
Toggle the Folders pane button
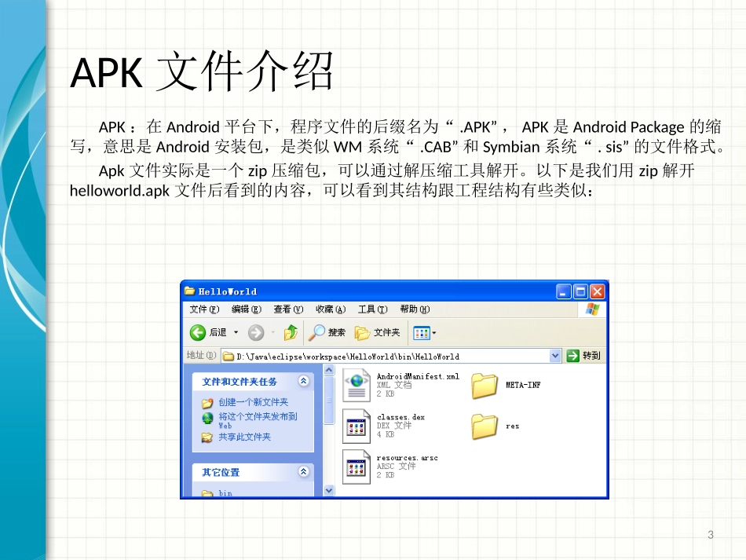(x=377, y=332)
